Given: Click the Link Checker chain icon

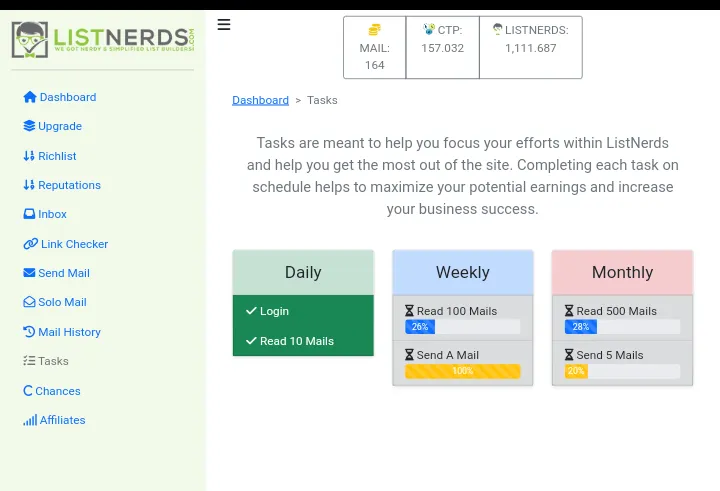Looking at the screenshot, I should 30,244.
